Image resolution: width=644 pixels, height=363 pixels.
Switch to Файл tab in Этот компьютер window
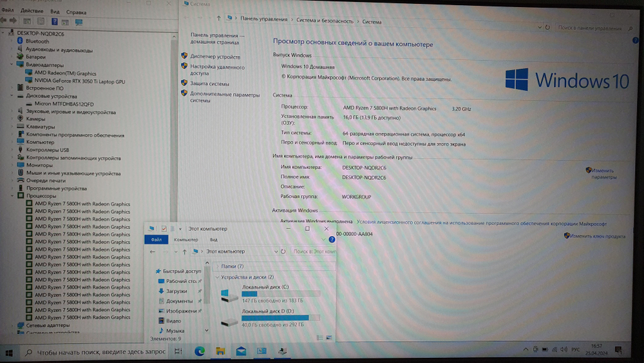pos(156,239)
